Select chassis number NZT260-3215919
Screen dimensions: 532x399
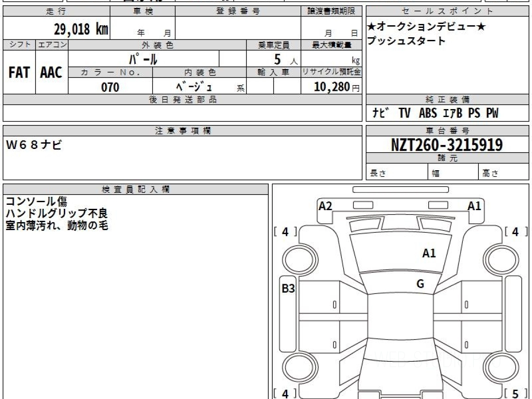tap(447, 145)
